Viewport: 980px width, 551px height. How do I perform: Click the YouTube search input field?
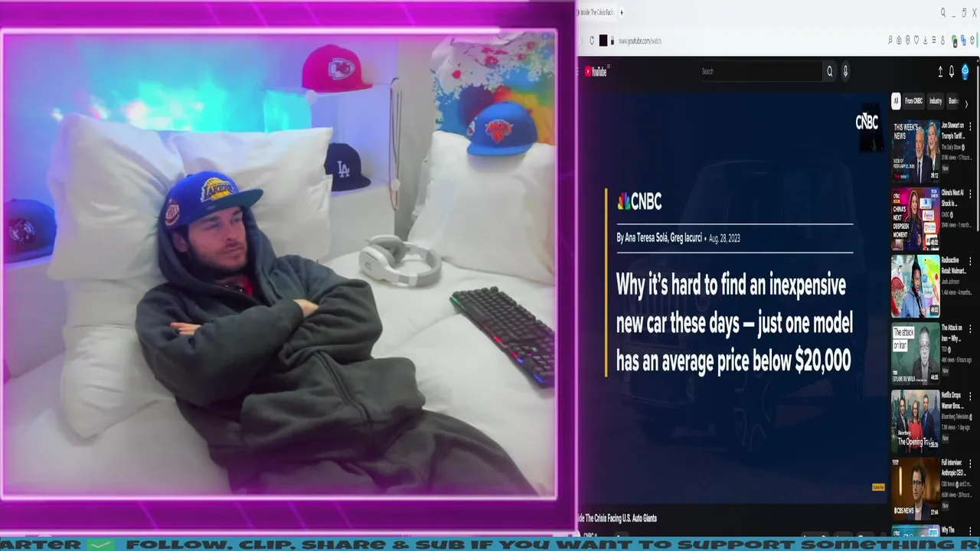click(x=761, y=71)
